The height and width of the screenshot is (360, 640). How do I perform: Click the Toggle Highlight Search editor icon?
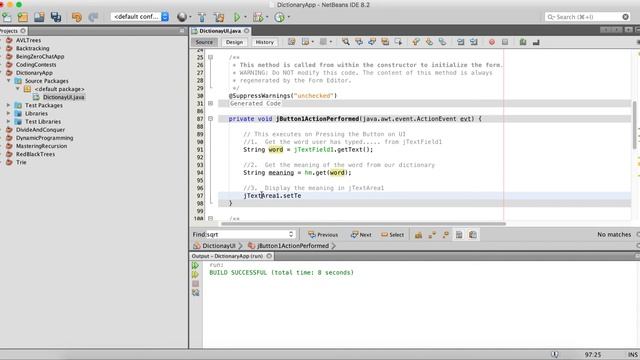pyautogui.click(x=385, y=42)
